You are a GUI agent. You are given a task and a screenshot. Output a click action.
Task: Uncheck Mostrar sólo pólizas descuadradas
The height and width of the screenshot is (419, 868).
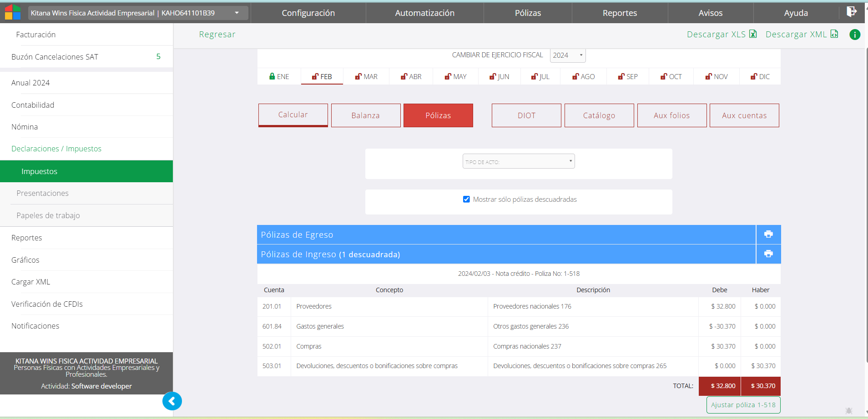click(x=466, y=200)
